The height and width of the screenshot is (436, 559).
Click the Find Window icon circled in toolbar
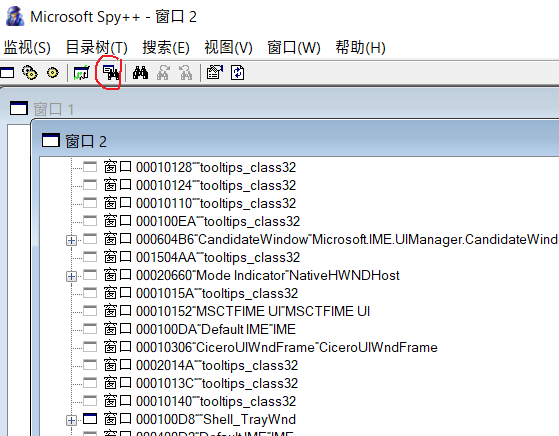point(111,72)
